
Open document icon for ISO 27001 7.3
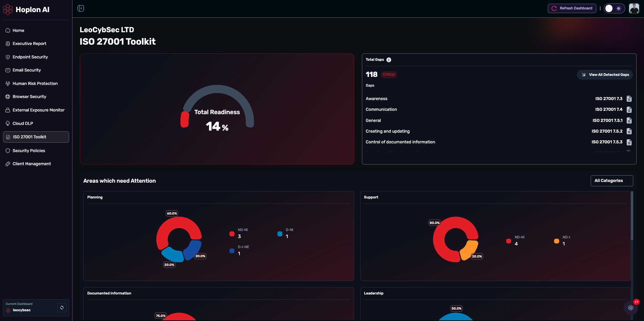pos(629,99)
